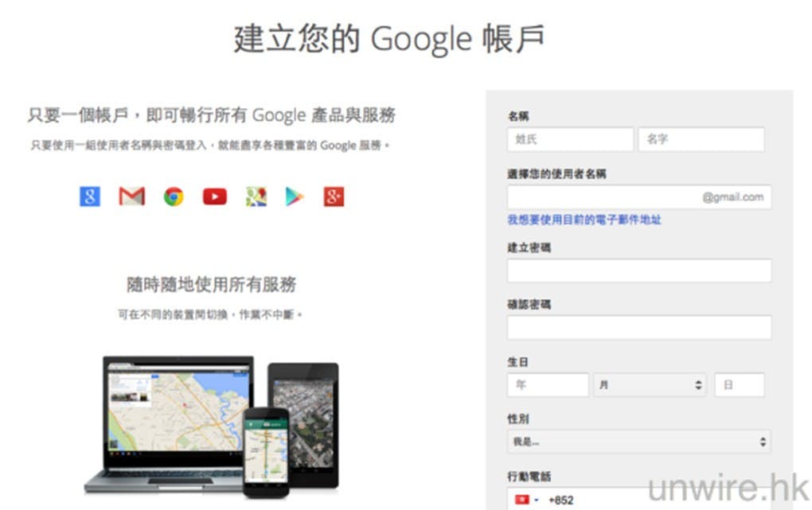Screen dimensions: 812x510
Task: Open the 月 month dropdown
Action: click(x=650, y=385)
